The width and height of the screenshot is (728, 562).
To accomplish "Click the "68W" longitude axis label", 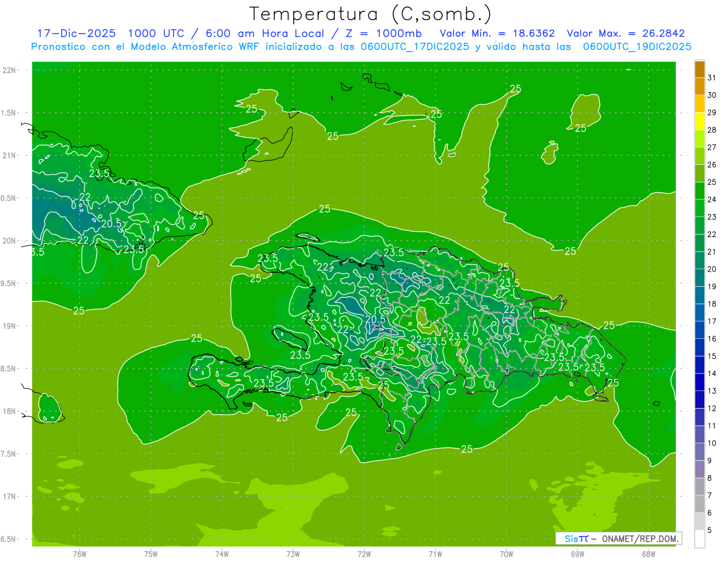I will (x=649, y=554).
